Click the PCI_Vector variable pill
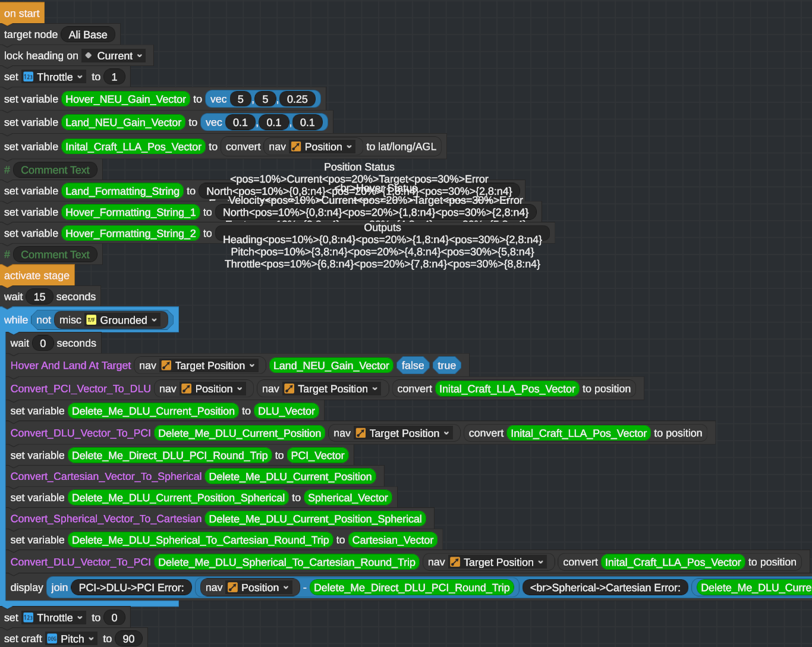This screenshot has height=647, width=812. (x=317, y=456)
